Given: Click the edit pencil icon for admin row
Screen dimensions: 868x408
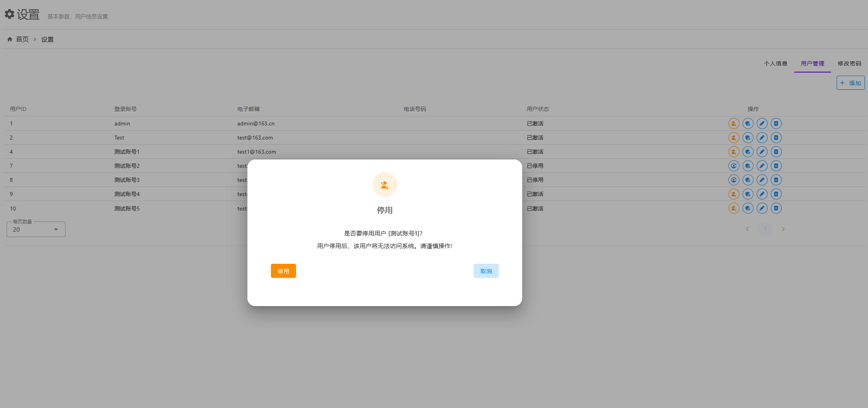Looking at the screenshot, I should point(762,123).
